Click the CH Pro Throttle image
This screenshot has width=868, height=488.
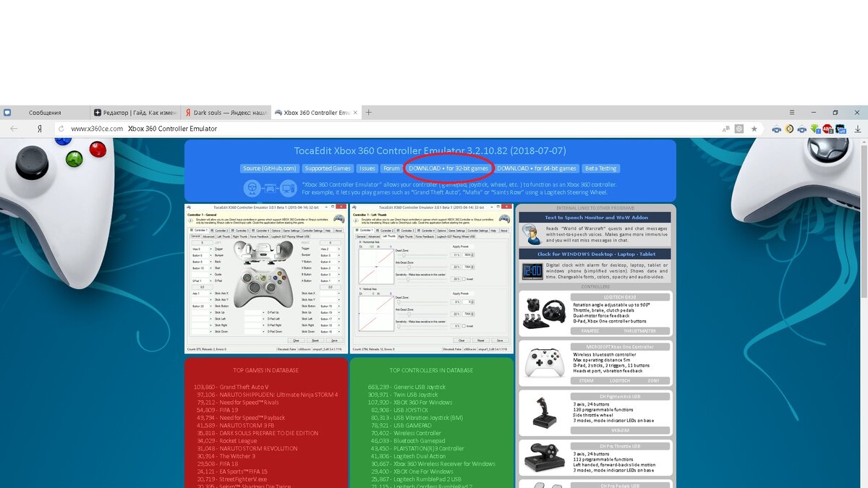point(545,458)
